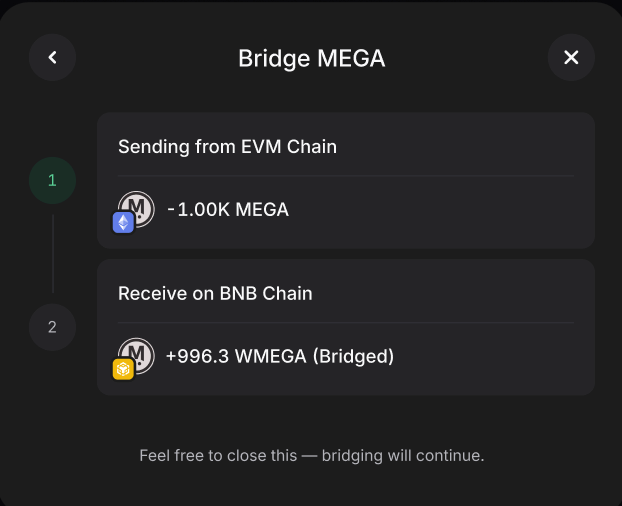Viewport: 622px width, 506px height.
Task: Select step 1 indicator circle
Action: tap(52, 181)
